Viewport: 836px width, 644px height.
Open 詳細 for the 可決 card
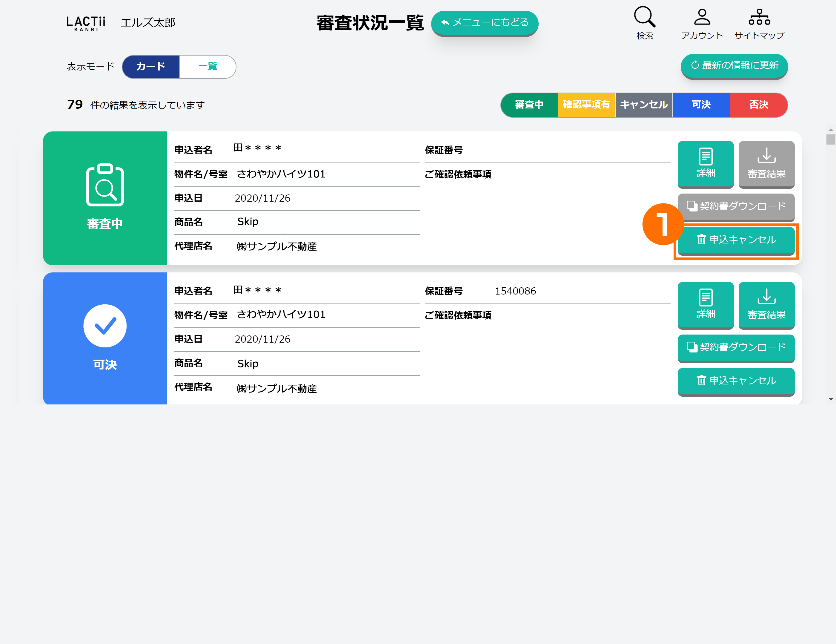coord(705,305)
